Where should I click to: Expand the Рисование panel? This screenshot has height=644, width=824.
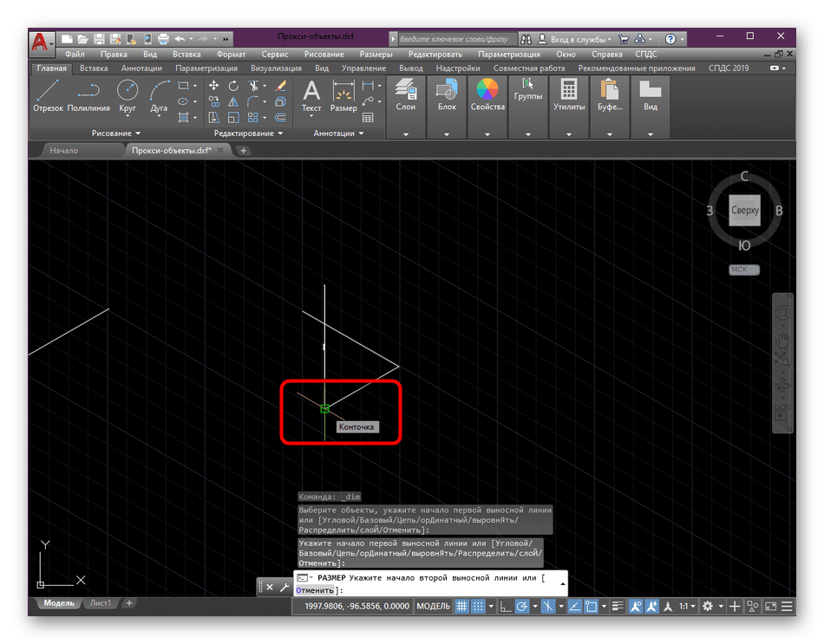(115, 133)
